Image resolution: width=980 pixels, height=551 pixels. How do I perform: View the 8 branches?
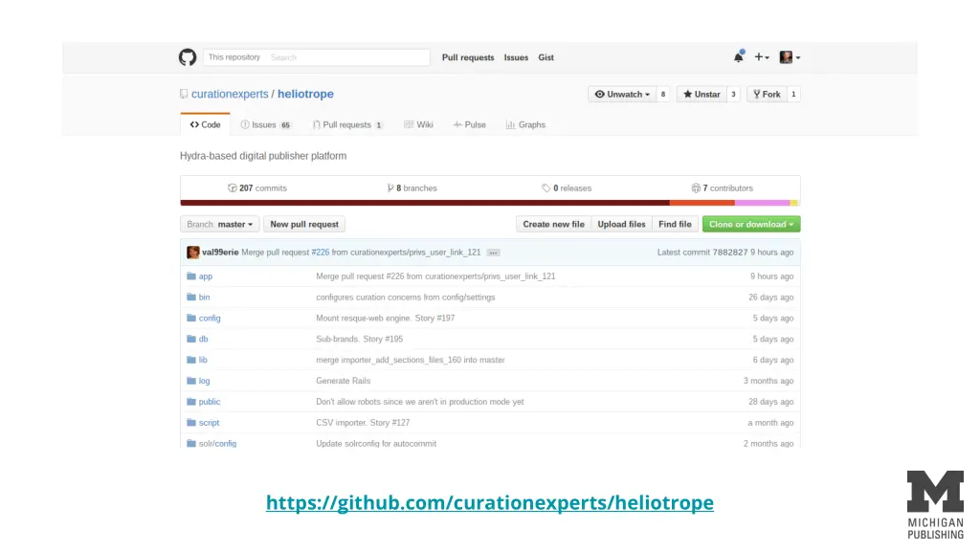pos(412,188)
